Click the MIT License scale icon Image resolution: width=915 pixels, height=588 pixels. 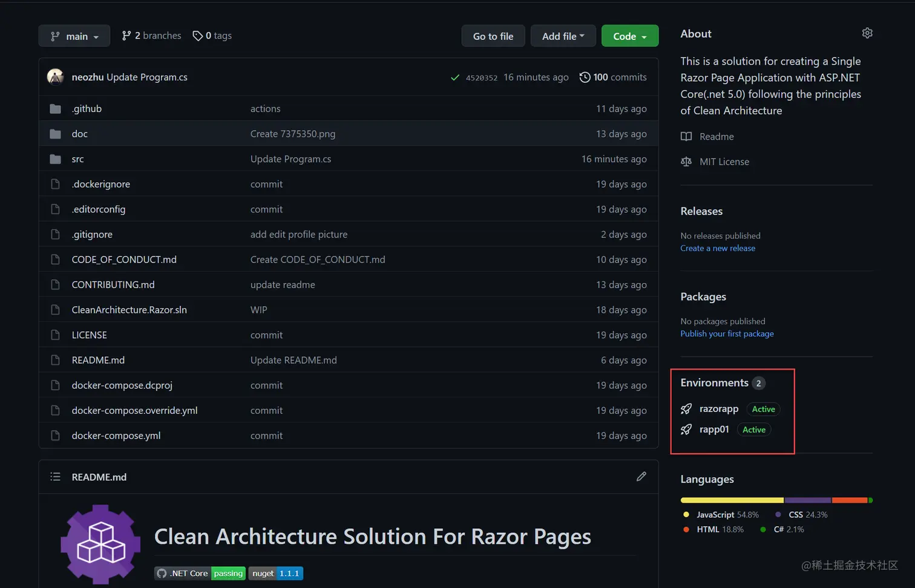pyautogui.click(x=686, y=162)
